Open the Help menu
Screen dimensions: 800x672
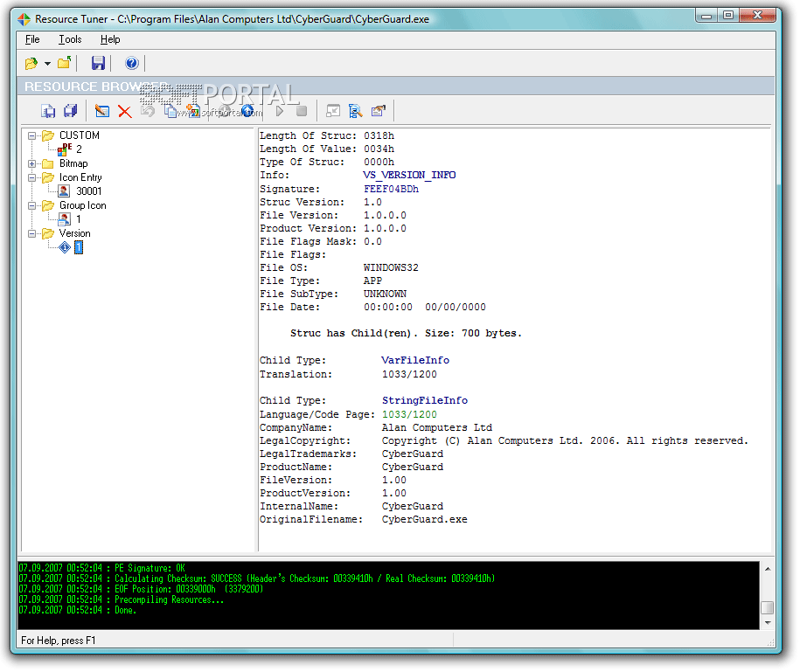click(109, 39)
